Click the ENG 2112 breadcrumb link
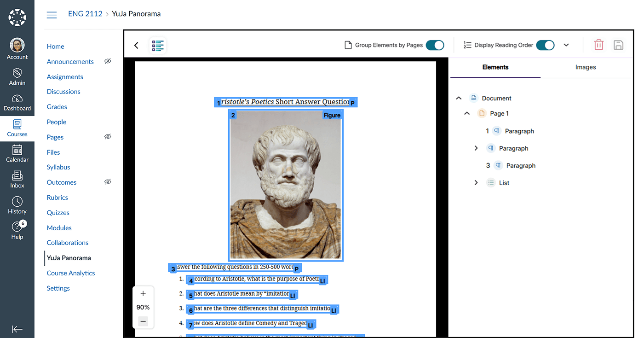The width and height of the screenshot is (644, 338). click(x=85, y=14)
